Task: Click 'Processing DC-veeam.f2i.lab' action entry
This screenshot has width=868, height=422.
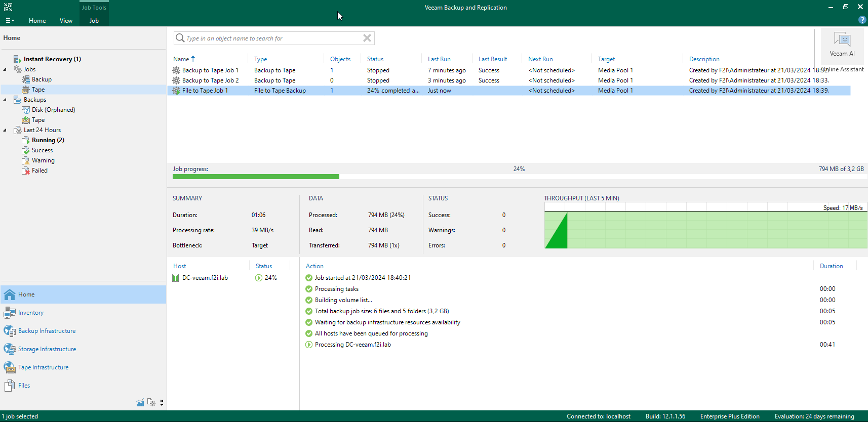Action: tap(353, 345)
